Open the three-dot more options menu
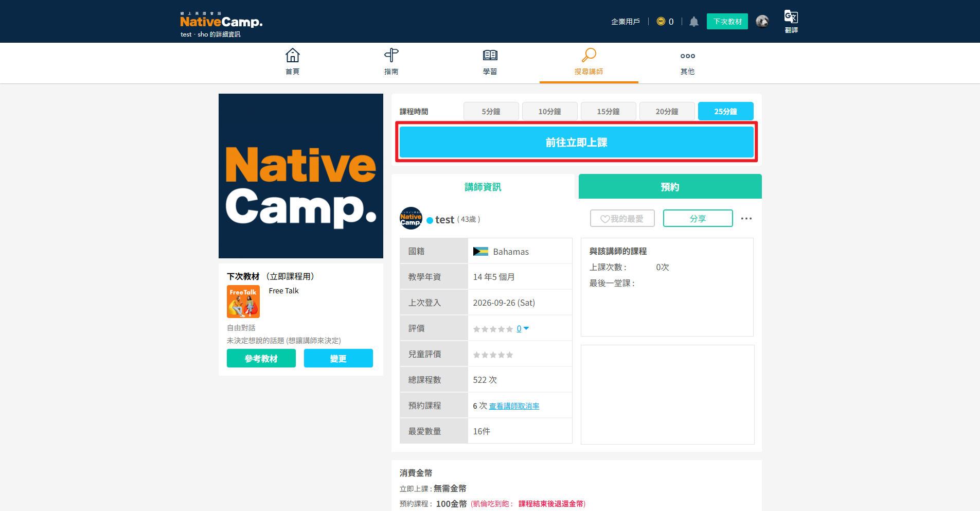 tap(746, 219)
